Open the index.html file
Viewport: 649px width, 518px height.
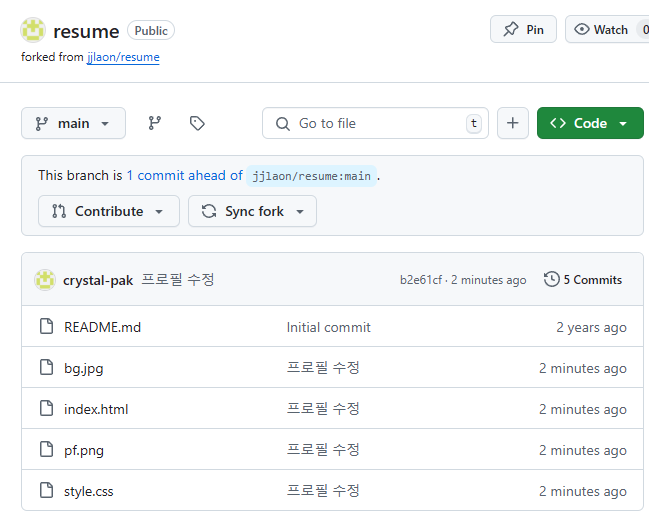[x=96, y=409]
